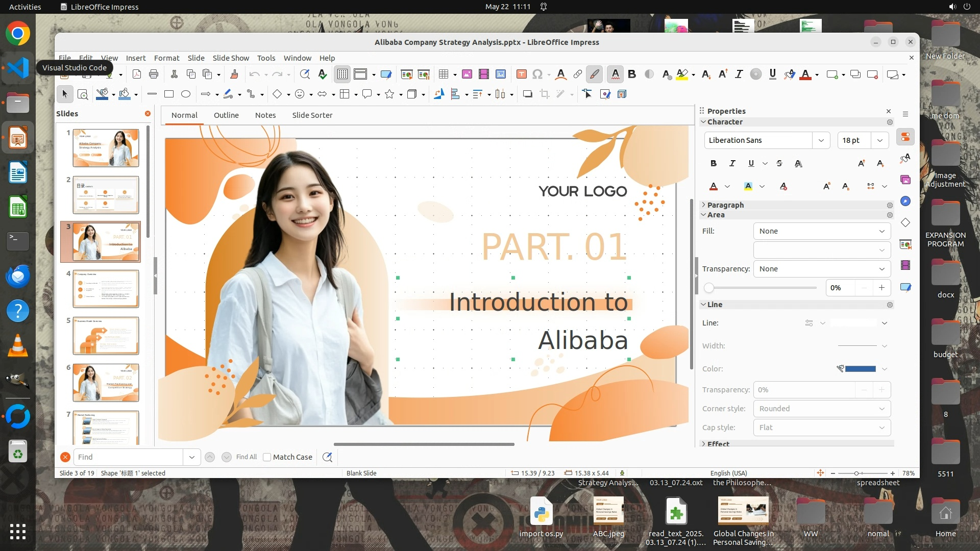Click the blue Line color swatch
This screenshot has width=980, height=551.
[860, 369]
